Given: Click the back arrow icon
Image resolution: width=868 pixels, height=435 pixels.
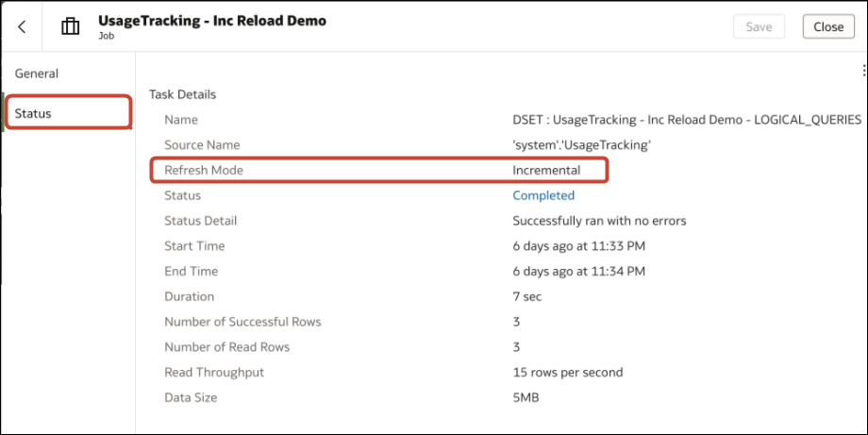Looking at the screenshot, I should pos(22,26).
